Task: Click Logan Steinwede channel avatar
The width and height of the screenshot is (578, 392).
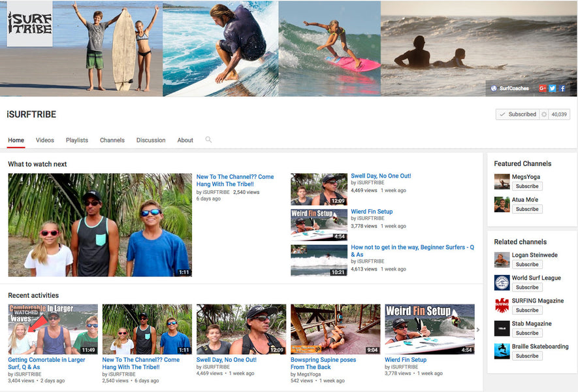Action: [x=502, y=259]
